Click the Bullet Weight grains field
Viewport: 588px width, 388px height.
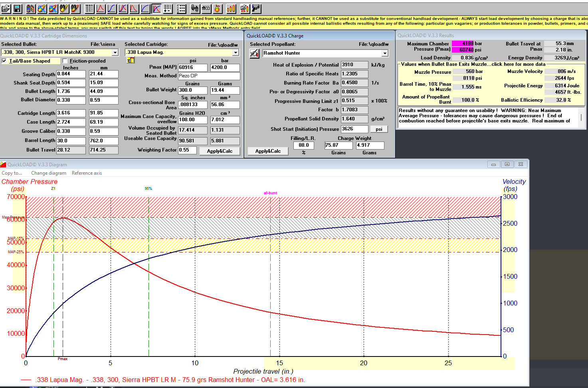pyautogui.click(x=193, y=91)
